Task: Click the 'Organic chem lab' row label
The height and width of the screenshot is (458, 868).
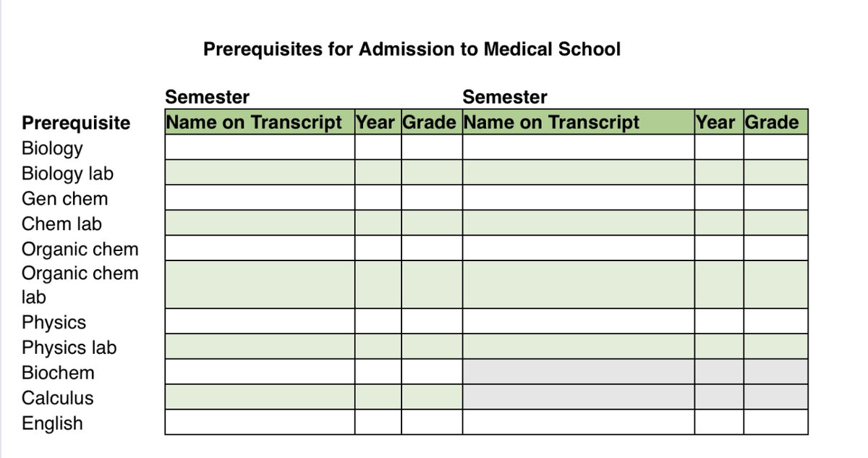Action: pyautogui.click(x=80, y=285)
